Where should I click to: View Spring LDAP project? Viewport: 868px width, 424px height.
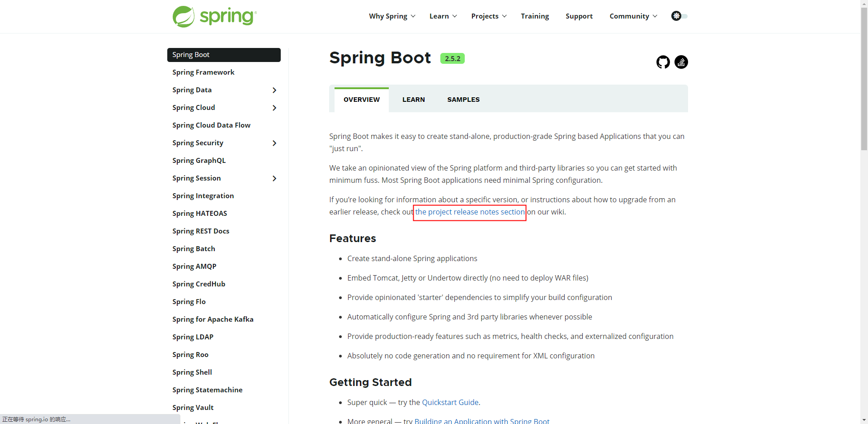point(193,337)
